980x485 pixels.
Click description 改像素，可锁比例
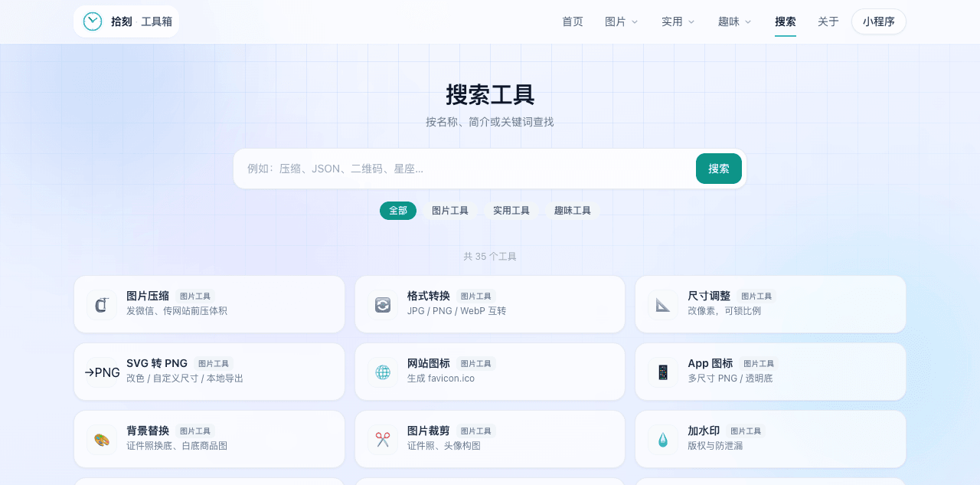pyautogui.click(x=724, y=311)
